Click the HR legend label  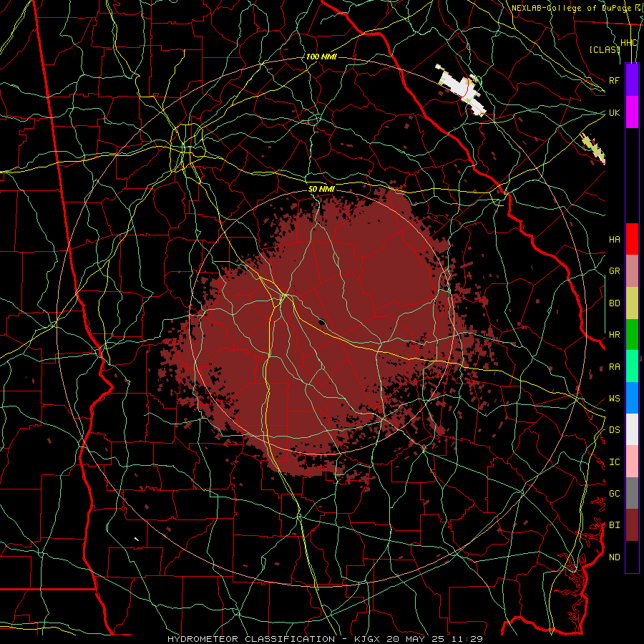pos(614,335)
